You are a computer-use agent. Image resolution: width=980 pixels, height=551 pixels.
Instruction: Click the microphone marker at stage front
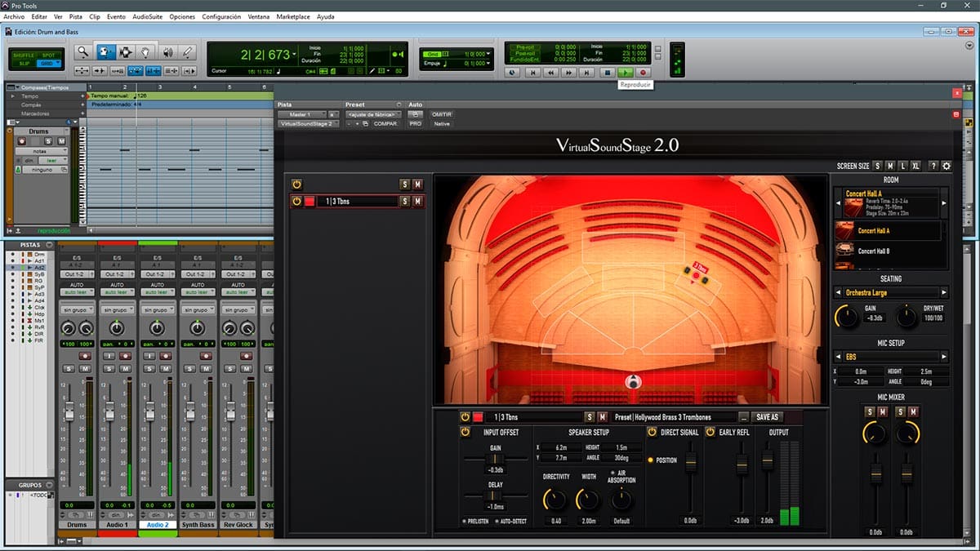click(x=632, y=381)
